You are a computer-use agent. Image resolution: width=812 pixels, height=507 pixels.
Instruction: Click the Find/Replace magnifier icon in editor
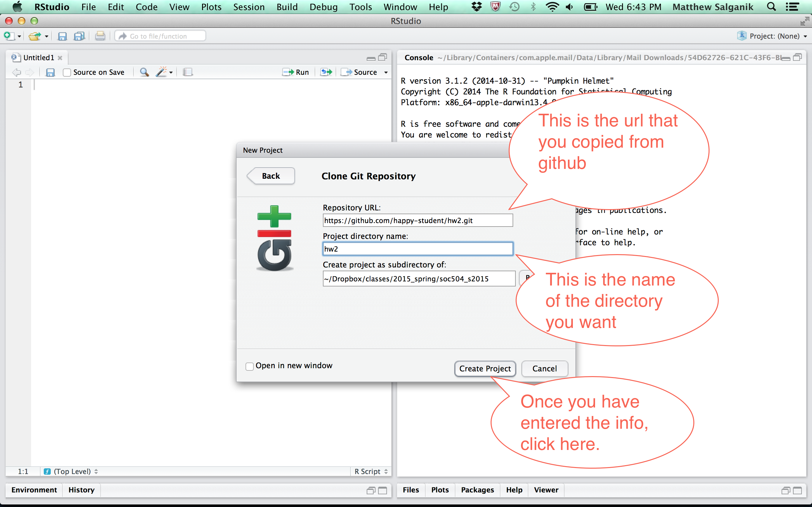(144, 72)
